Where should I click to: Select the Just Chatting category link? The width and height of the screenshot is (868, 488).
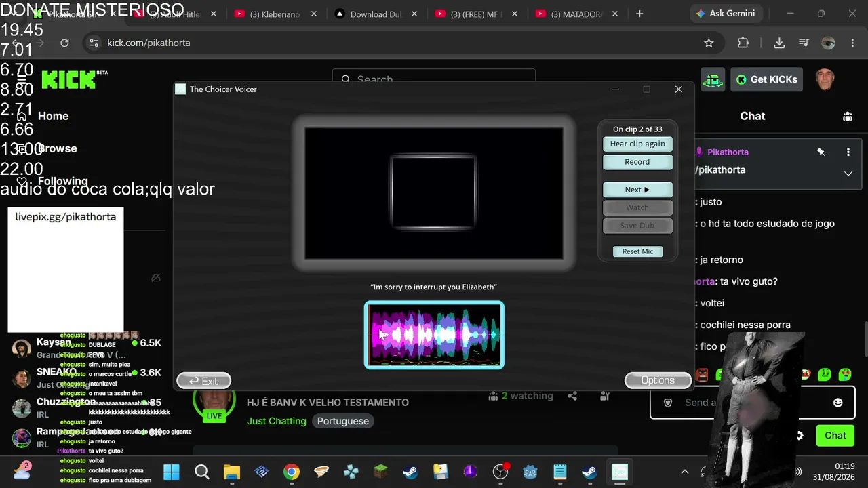[277, 421]
